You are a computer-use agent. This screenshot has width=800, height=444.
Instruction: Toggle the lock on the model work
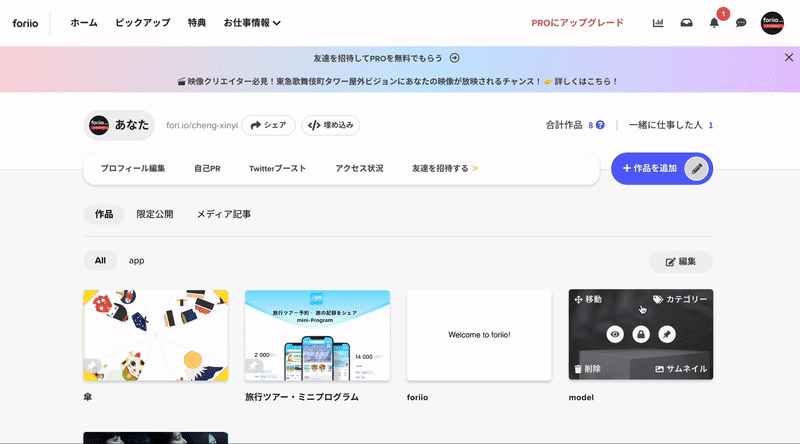[641, 334]
